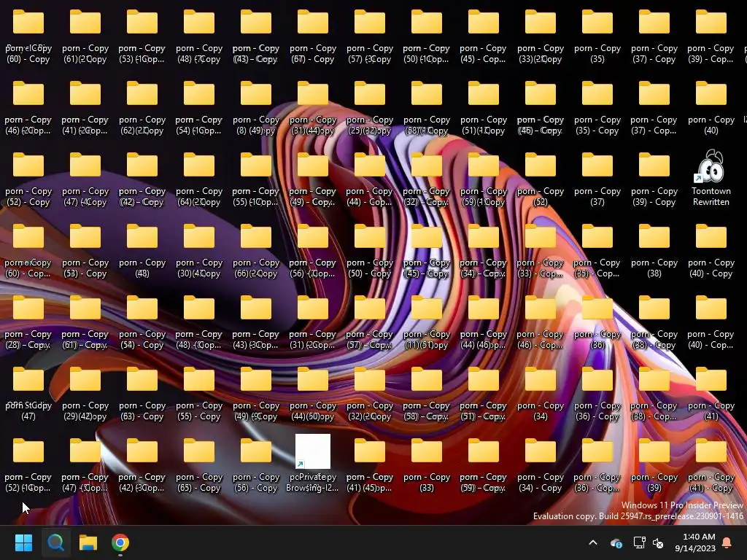This screenshot has width=747, height=560.
Task: Select the "porn - Copy (56) - Copy" folder
Action: [256, 463]
